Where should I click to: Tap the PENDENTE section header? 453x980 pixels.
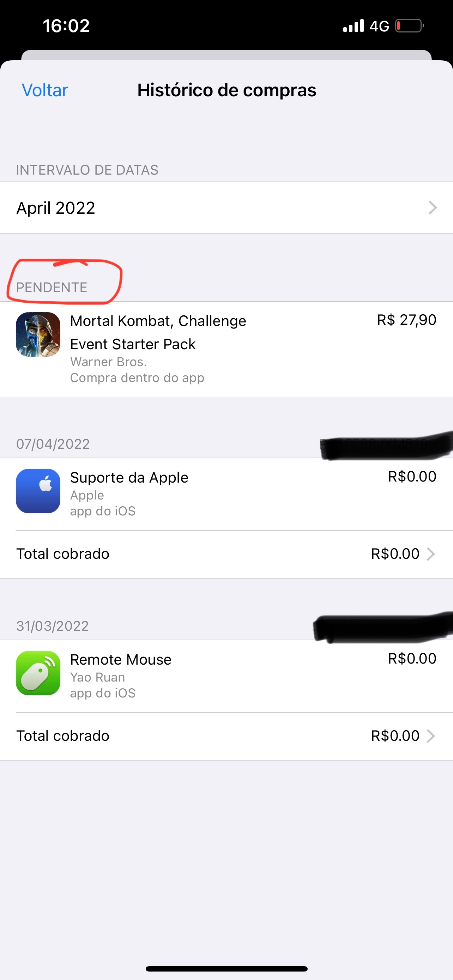click(x=52, y=287)
